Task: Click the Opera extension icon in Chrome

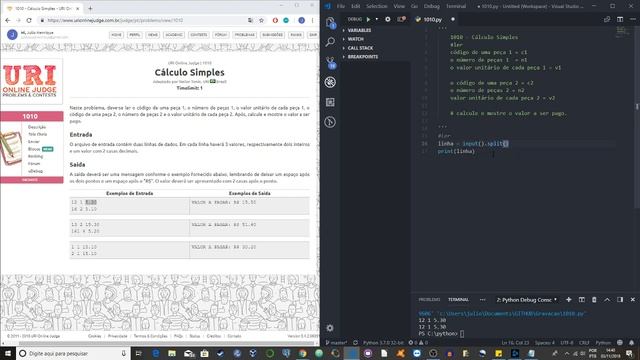Action: (275, 20)
